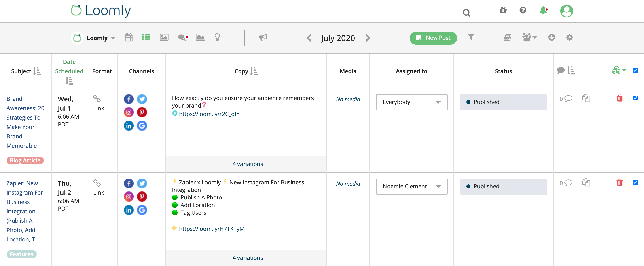
Task: Expand the filter options dropdown
Action: (472, 38)
